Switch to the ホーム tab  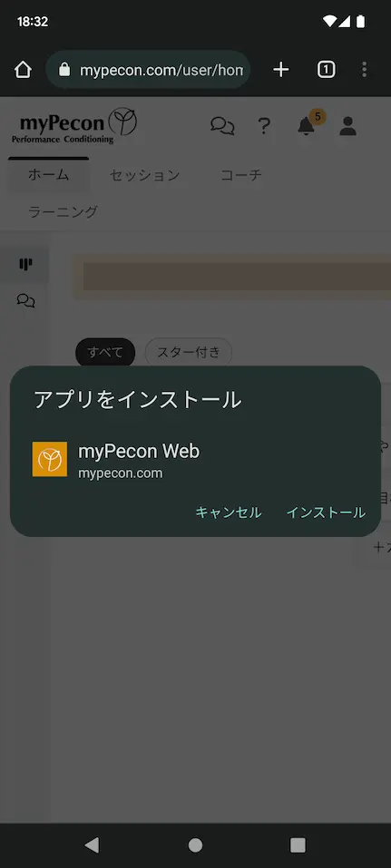coord(49,175)
